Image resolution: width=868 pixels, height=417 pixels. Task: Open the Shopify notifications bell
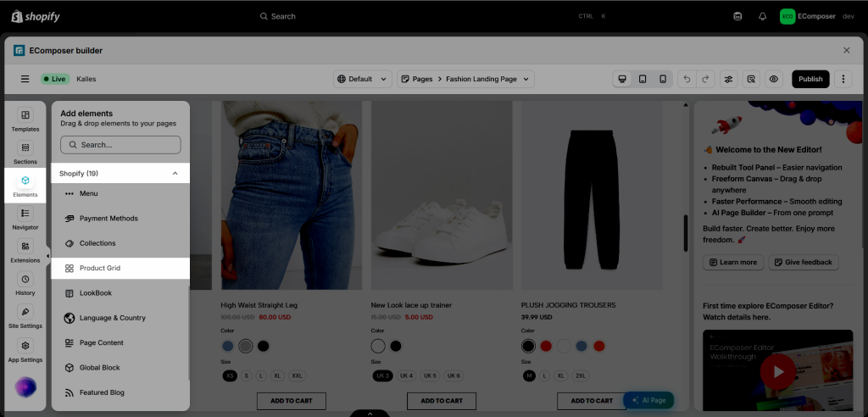pyautogui.click(x=762, y=17)
